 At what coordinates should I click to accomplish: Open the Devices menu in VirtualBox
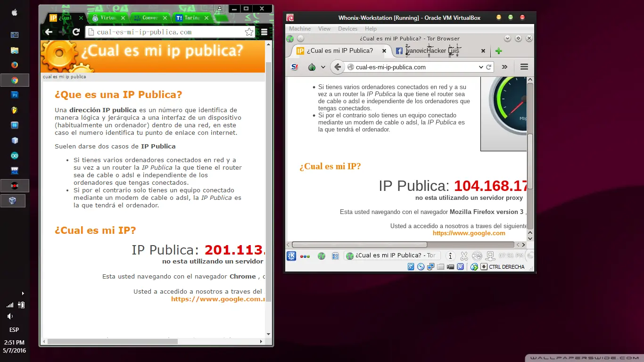pos(348,29)
